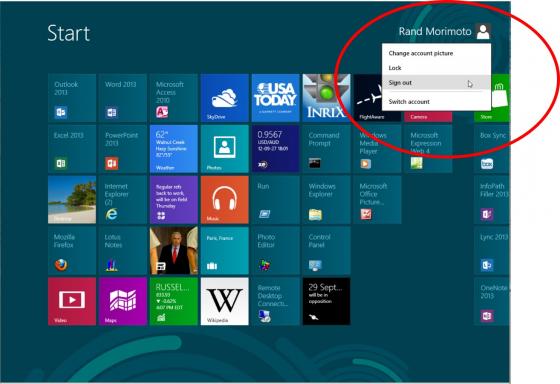Launch the Mozilla Firefox tile
Viewport: 560px width, 384px height.
click(72, 250)
